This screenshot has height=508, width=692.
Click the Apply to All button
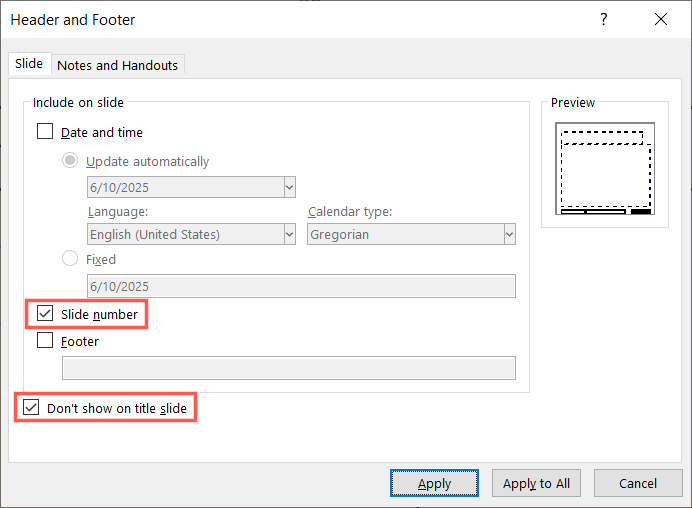point(536,483)
